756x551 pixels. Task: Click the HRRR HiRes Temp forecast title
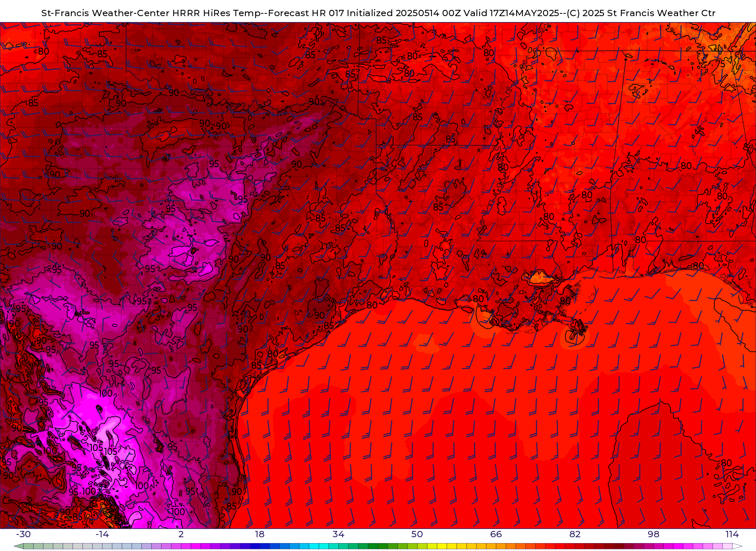point(378,13)
